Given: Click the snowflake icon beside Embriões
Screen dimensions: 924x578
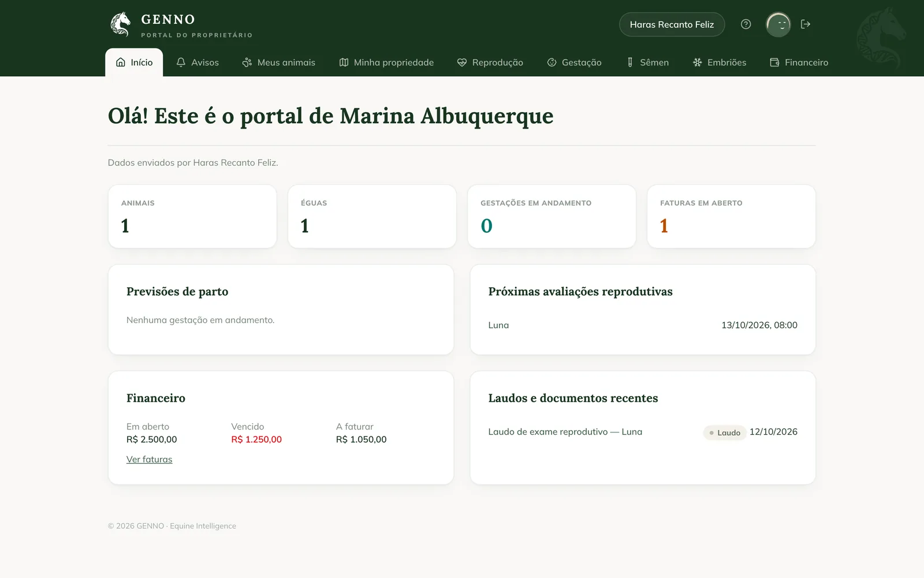Looking at the screenshot, I should [x=698, y=62].
